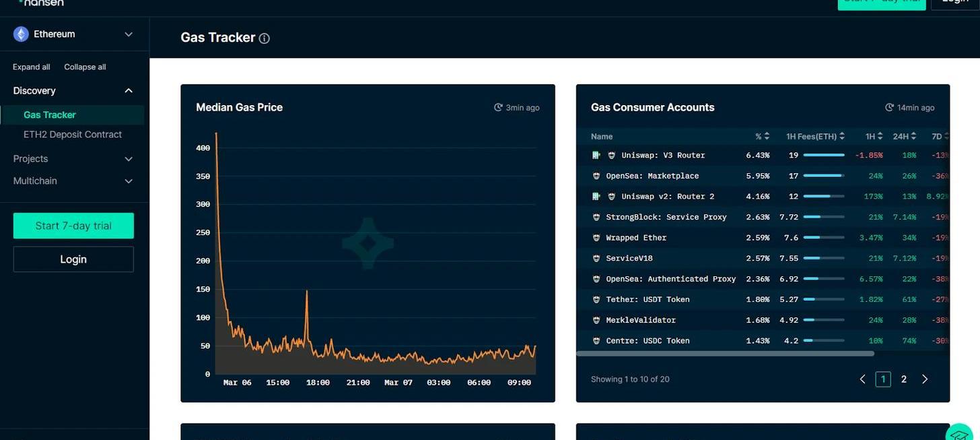Click the MerkleValidator account name
This screenshot has width=980, height=440.
pyautogui.click(x=641, y=320)
